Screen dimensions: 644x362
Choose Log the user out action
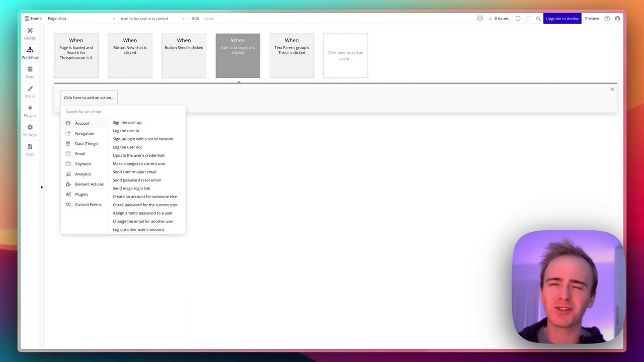pos(127,147)
